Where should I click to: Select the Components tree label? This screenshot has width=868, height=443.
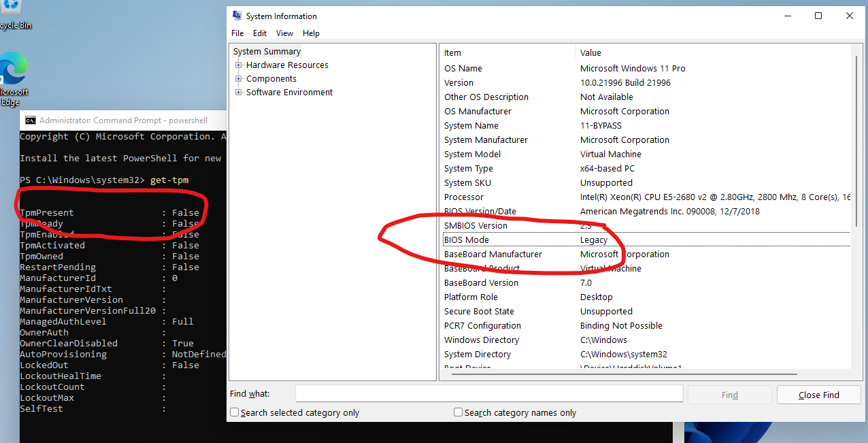click(x=271, y=79)
